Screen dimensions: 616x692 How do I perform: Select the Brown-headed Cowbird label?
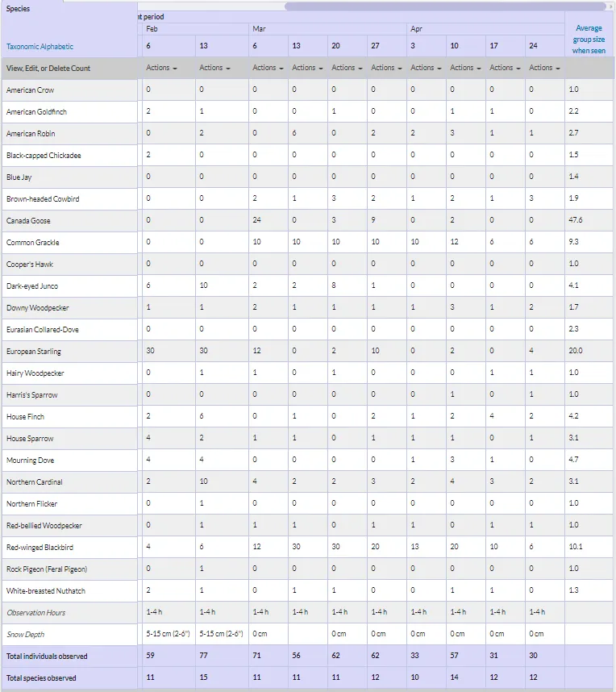coord(43,198)
